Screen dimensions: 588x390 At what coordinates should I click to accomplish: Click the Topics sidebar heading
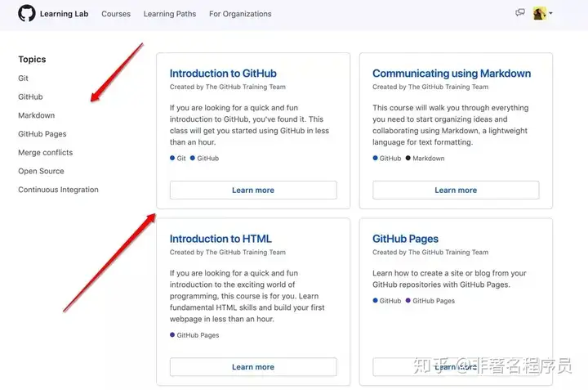[x=32, y=60]
